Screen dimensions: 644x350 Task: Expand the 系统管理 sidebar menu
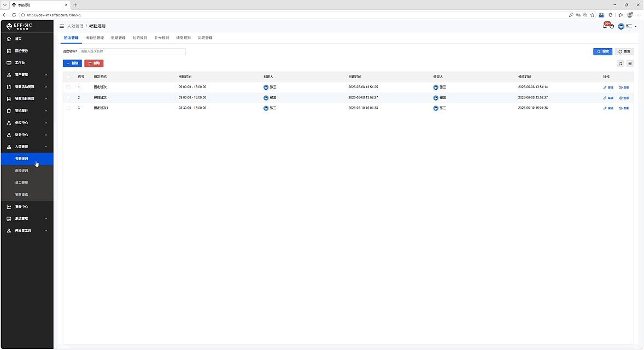27,219
